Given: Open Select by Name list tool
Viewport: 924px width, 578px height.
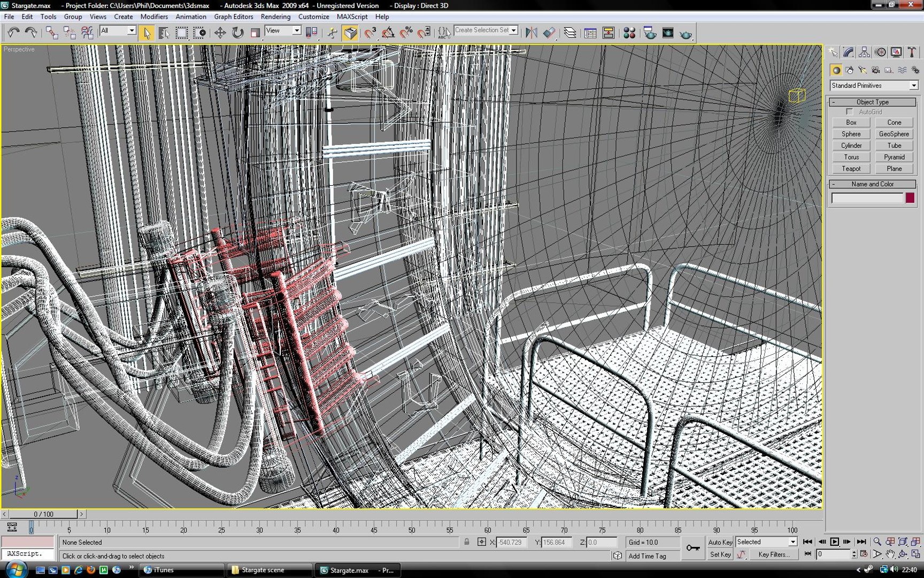Looking at the screenshot, I should 164,33.
